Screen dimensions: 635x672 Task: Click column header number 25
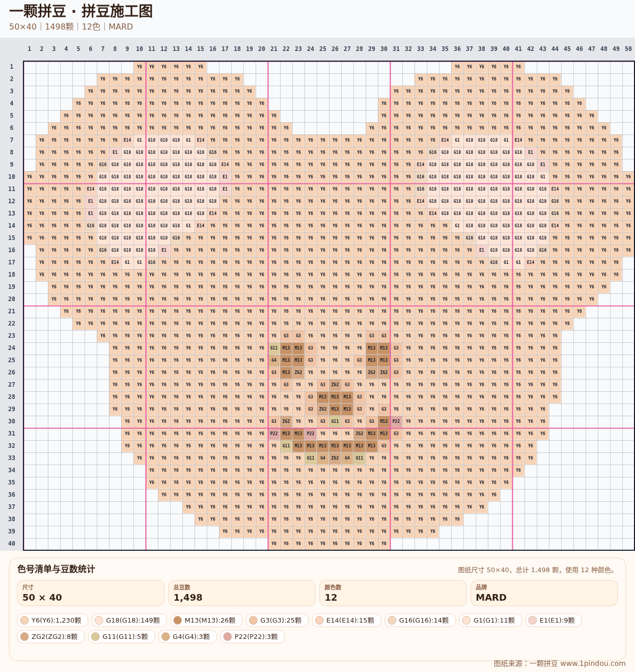coord(323,49)
